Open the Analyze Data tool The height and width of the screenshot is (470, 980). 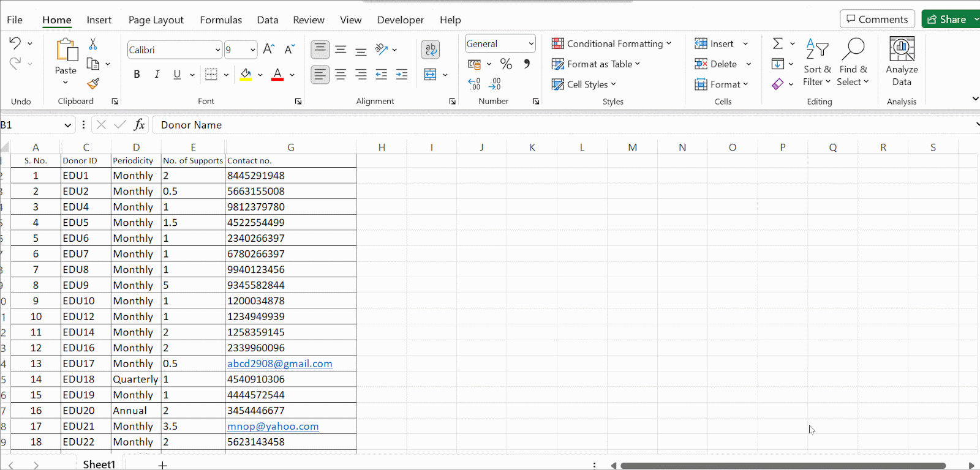pos(901,61)
